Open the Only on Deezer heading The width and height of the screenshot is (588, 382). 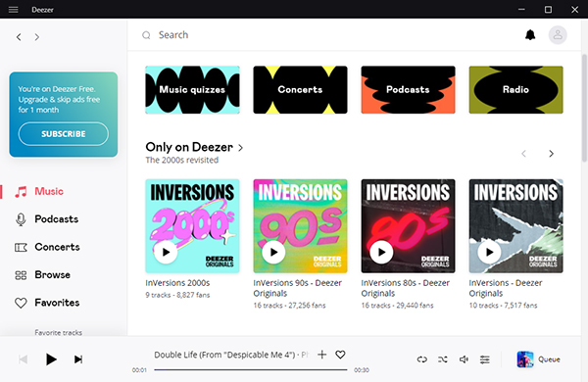click(189, 147)
